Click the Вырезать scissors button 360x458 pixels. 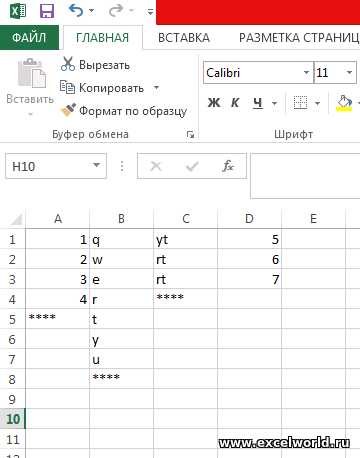(95, 64)
